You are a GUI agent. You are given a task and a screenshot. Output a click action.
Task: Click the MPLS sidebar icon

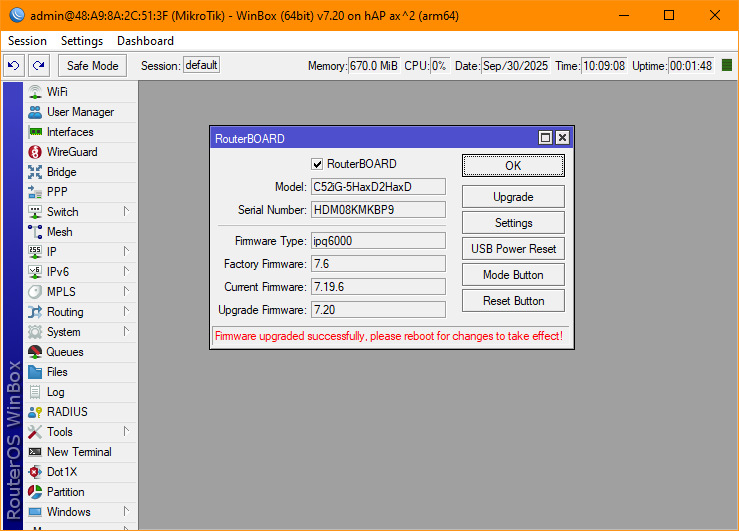point(35,292)
